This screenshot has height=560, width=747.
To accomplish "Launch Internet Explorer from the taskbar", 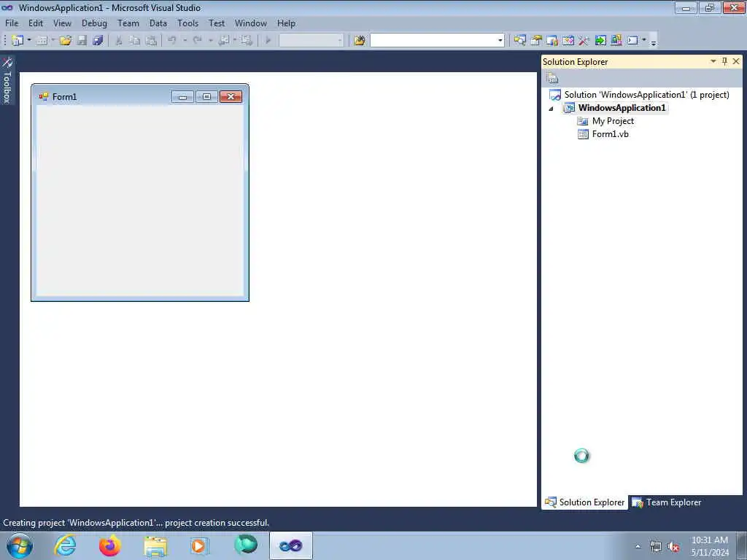I will [x=64, y=545].
